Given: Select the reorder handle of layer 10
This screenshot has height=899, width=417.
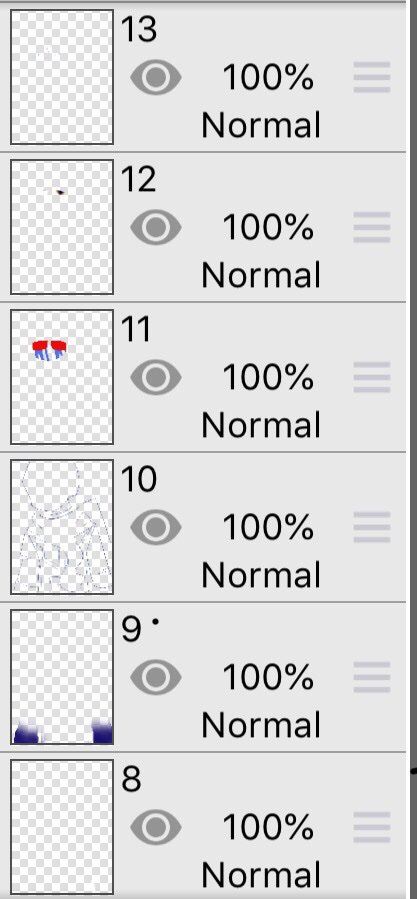Looking at the screenshot, I should (372, 527).
